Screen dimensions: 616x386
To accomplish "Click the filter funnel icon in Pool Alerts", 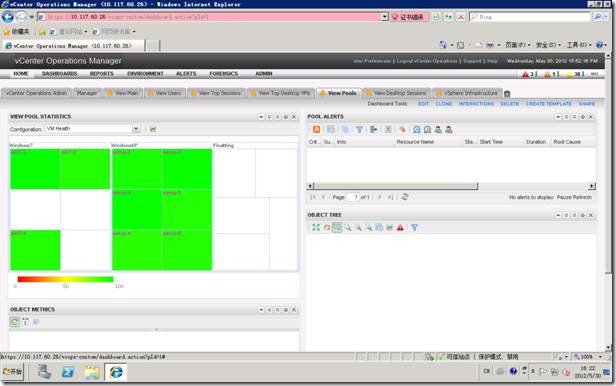I will point(359,129).
